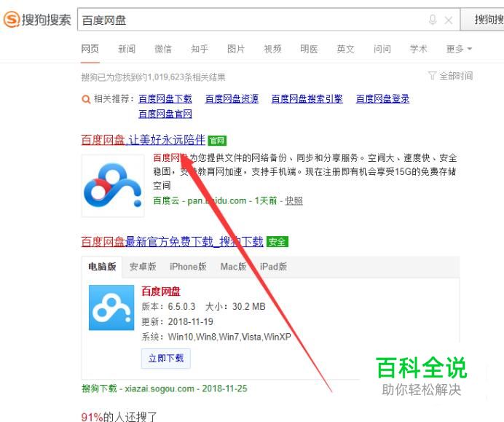The image size is (504, 422).
Task: Click update date 2018-11-19
Action: [x=191, y=321]
